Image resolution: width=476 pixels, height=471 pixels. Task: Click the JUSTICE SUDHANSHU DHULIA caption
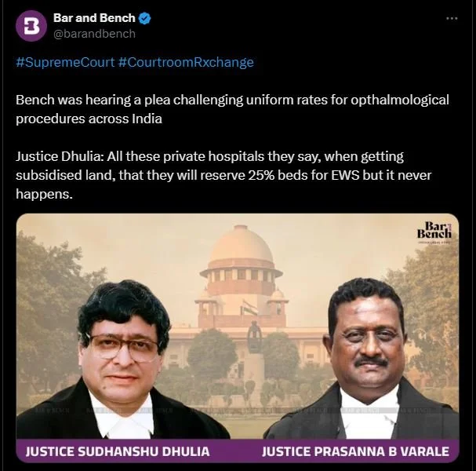[x=118, y=451]
